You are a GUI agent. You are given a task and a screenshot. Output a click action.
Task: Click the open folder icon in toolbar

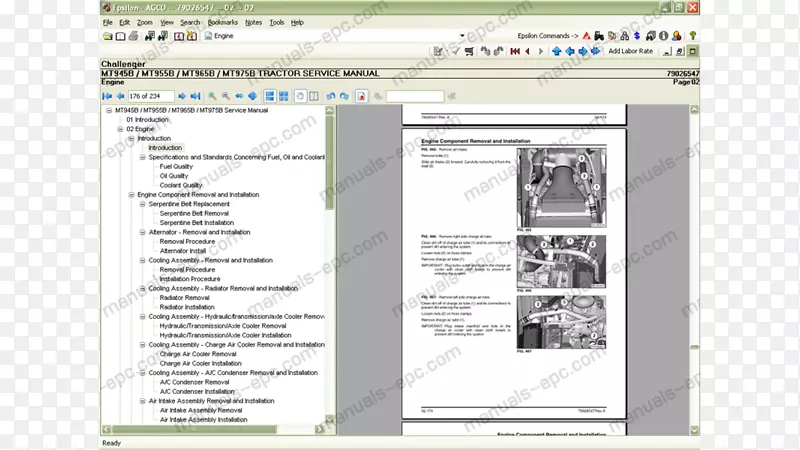click(x=107, y=36)
